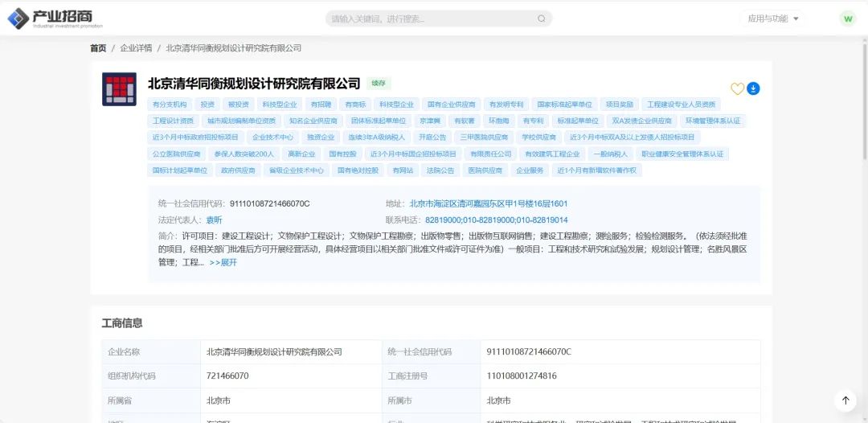Image resolution: width=868 pixels, height=423 pixels.
Task: Select the 高新企业 tag
Action: [x=301, y=154]
